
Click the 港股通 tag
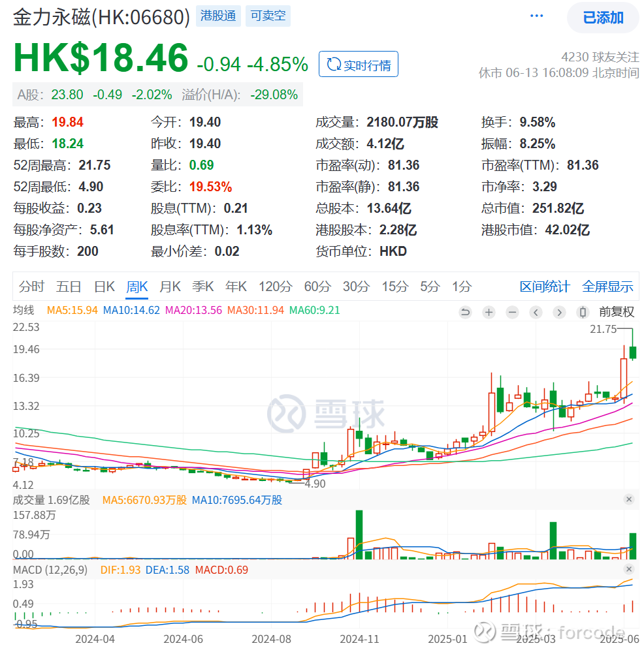click(218, 16)
